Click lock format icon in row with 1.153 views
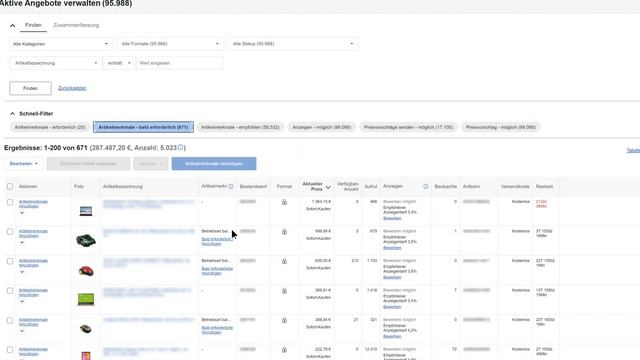This screenshot has height=360, width=640. [x=284, y=261]
